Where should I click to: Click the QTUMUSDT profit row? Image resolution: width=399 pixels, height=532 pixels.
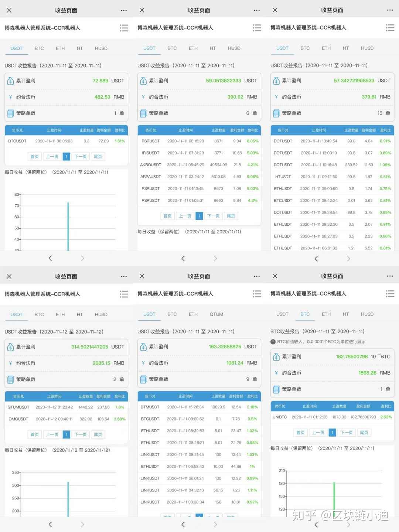66,407
